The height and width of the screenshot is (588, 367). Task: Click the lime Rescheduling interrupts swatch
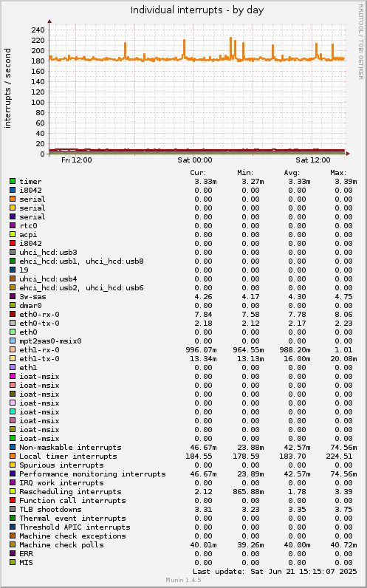13,492
